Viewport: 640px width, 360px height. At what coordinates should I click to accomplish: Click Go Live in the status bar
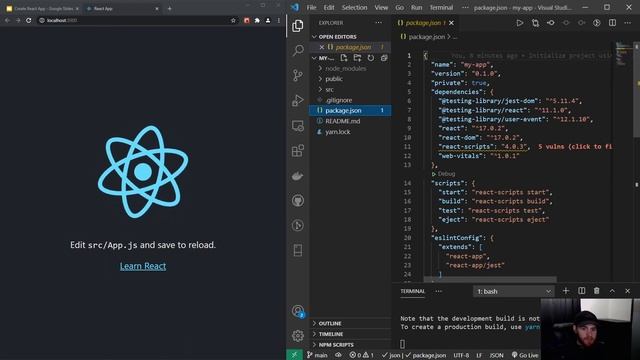tap(525, 355)
